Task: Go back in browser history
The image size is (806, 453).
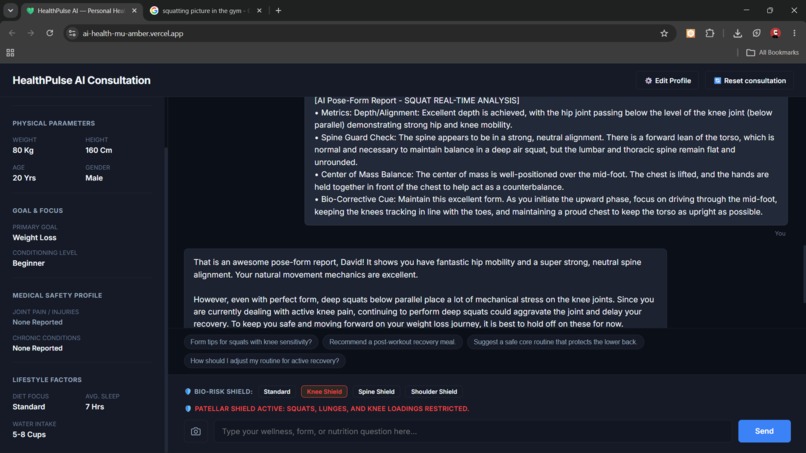Action: (12, 33)
